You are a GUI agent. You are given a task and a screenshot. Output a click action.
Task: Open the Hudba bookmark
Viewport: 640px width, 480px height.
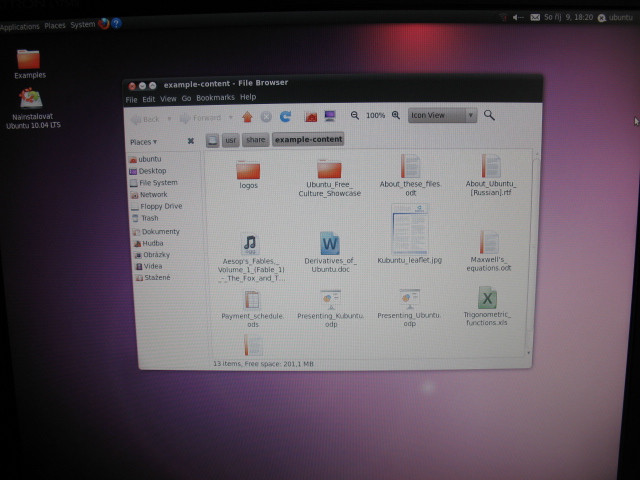point(149,243)
